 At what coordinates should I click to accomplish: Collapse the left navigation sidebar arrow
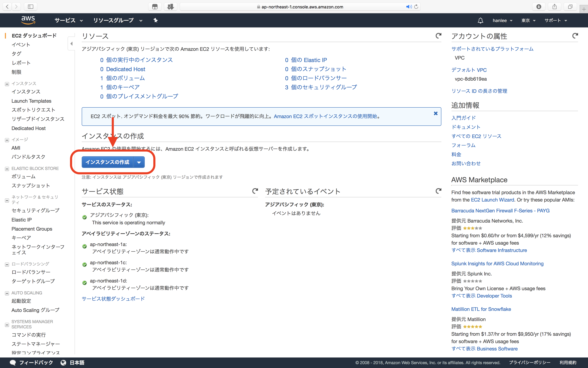click(71, 44)
